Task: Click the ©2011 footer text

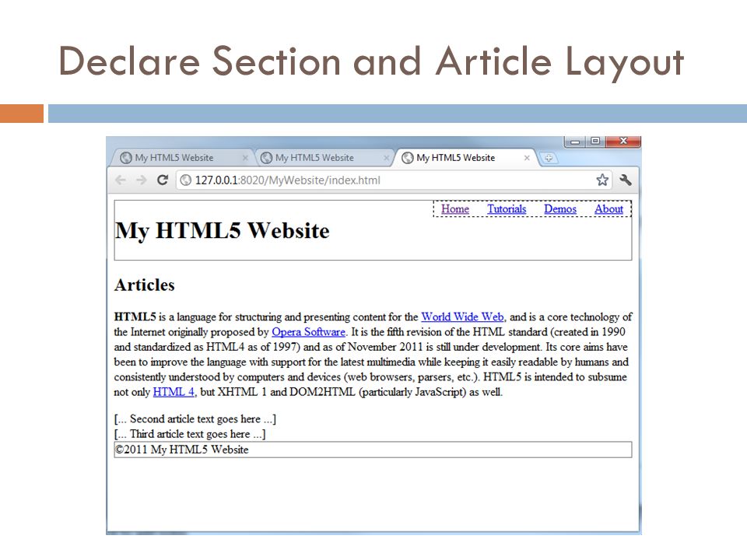Action: (x=181, y=450)
